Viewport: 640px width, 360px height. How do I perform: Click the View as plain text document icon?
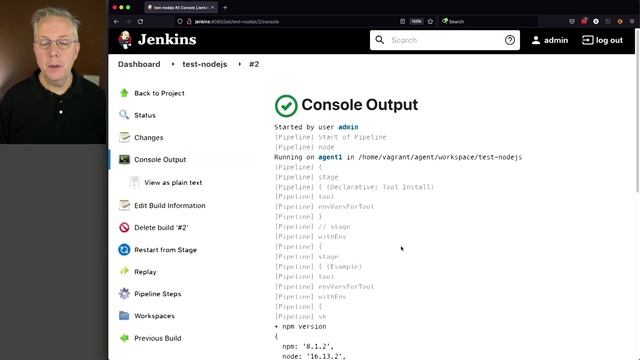tap(134, 182)
